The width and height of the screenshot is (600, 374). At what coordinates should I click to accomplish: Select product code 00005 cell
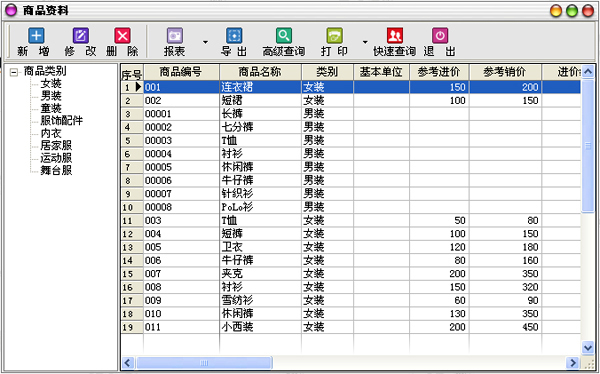[181, 167]
